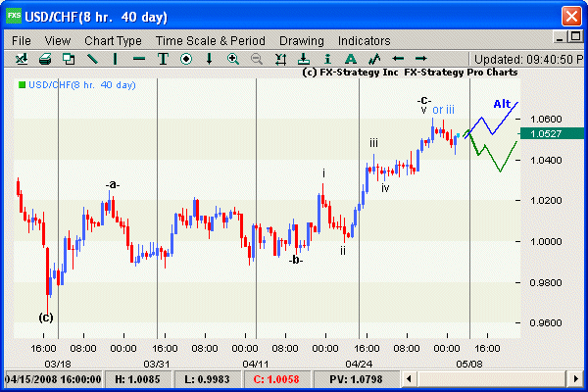
Task: Click the download save toolbar icon
Action: pos(304,59)
